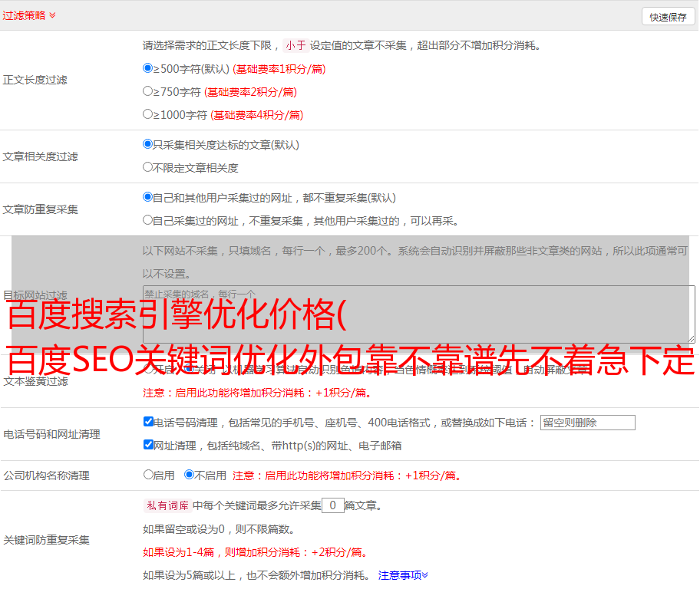Expand the 注意事项 link
Image resolution: width=700 pixels, height=589 pixels.
(403, 575)
